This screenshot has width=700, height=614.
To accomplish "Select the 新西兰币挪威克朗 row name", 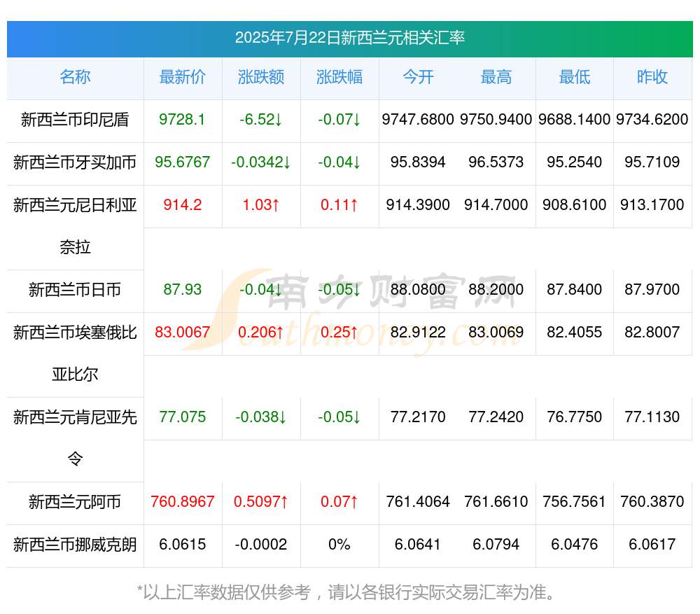I will pyautogui.click(x=75, y=545).
